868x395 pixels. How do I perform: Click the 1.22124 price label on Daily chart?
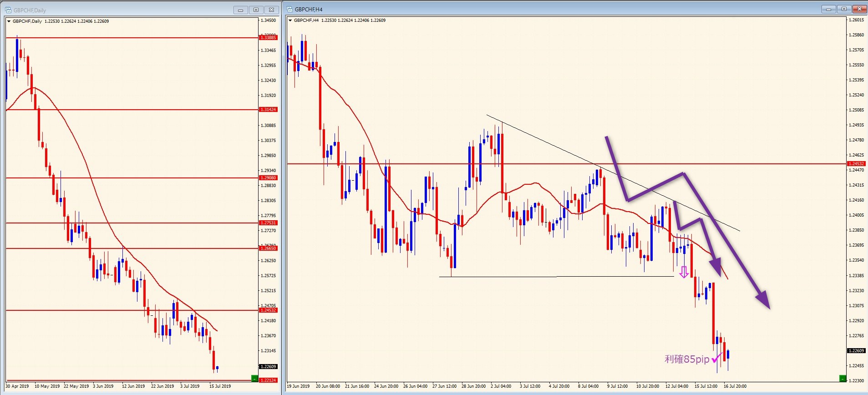(x=268, y=380)
